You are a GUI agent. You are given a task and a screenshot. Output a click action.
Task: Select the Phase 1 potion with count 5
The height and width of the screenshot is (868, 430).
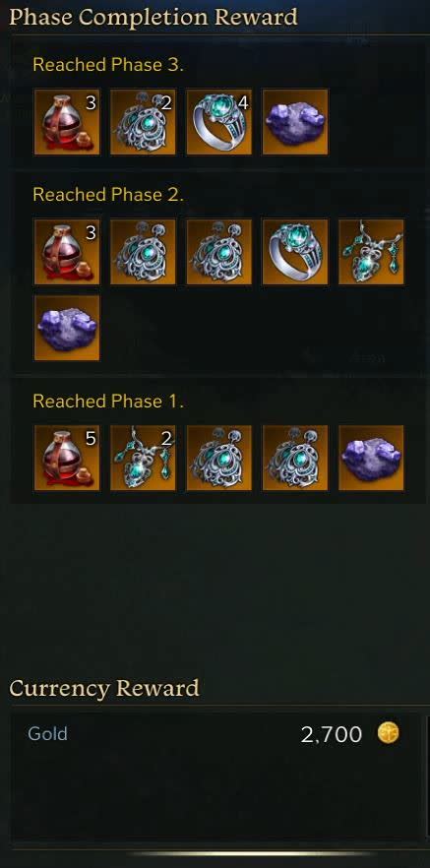coord(67,458)
